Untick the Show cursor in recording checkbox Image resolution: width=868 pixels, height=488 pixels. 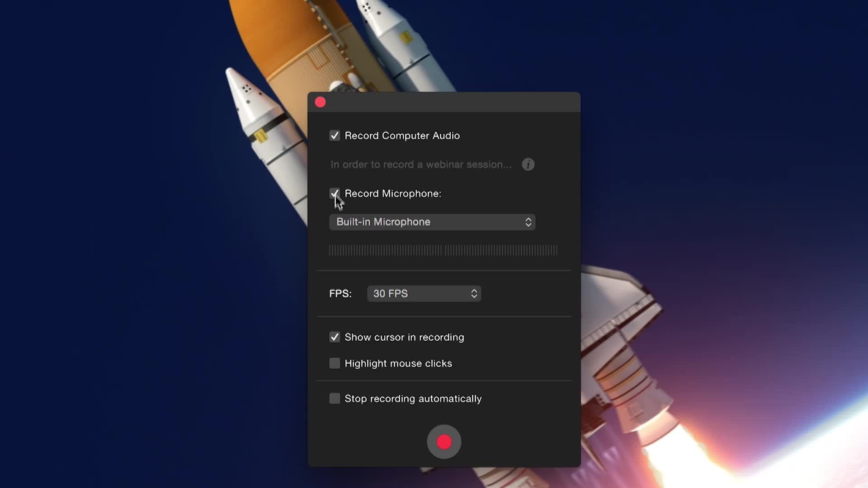[335, 337]
